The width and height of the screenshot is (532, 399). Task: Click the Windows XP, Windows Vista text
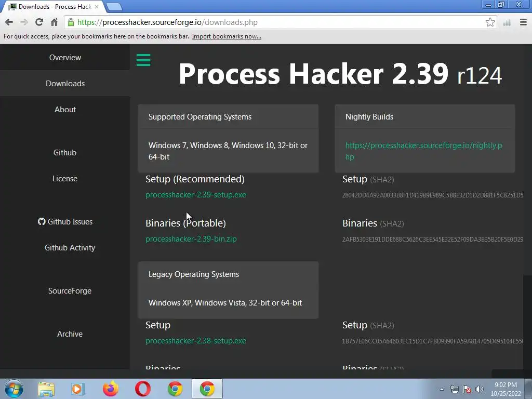click(x=225, y=303)
